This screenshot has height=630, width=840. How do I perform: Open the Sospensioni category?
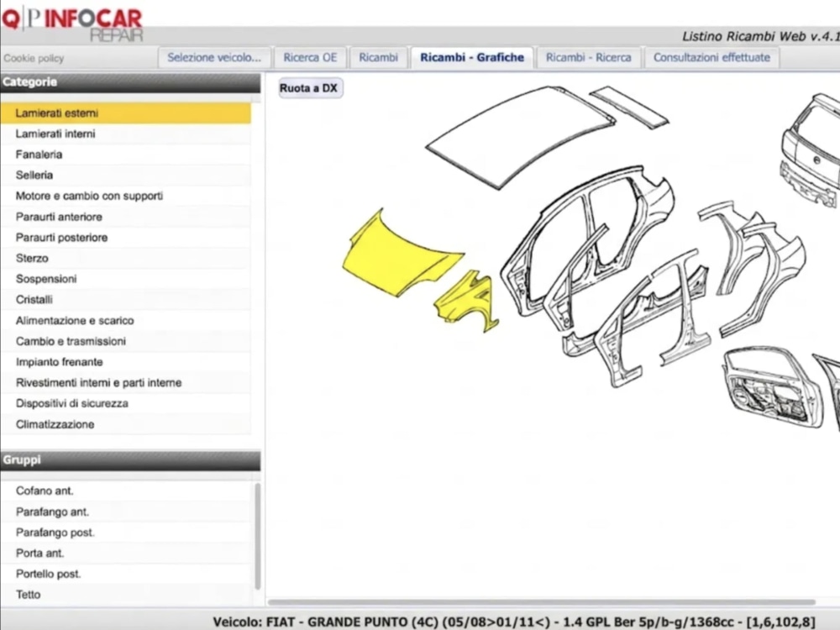click(125, 279)
